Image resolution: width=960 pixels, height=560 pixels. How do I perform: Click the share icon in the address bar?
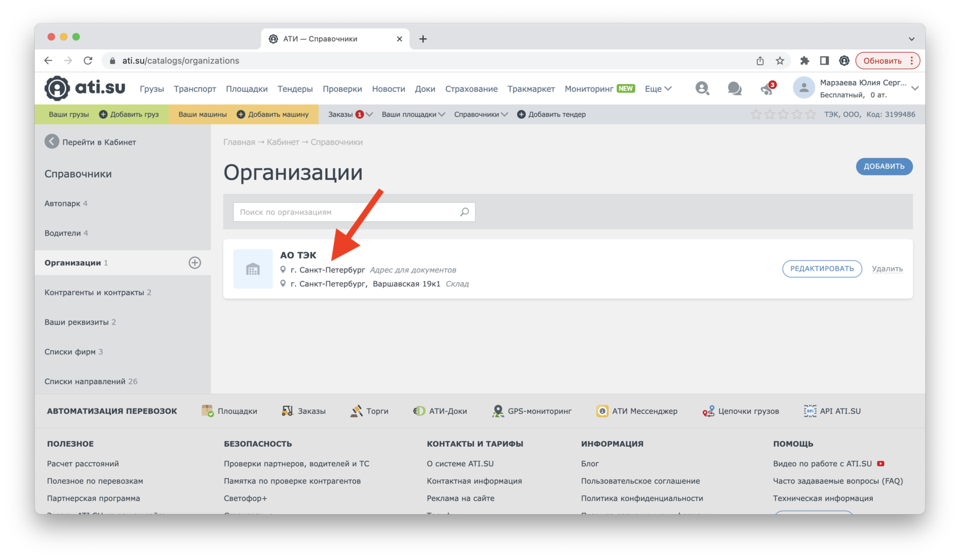760,61
